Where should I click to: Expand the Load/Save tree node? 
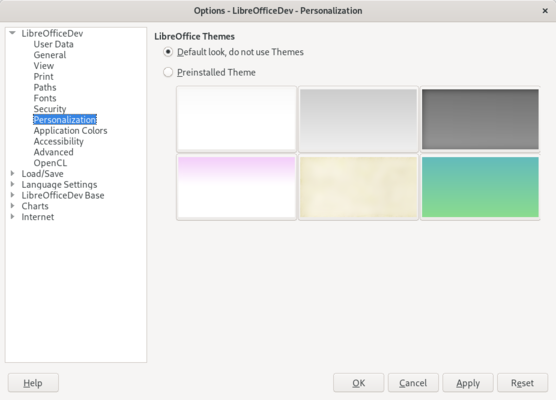click(x=12, y=173)
